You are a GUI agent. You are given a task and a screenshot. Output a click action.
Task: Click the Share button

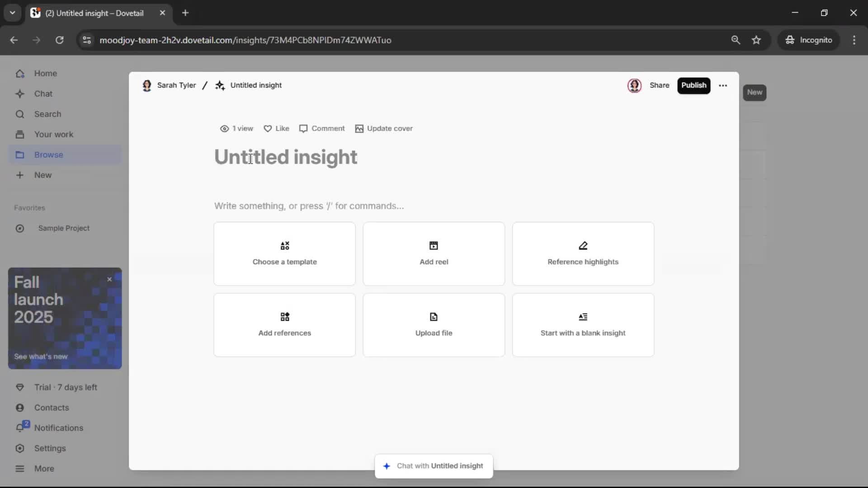tap(659, 85)
